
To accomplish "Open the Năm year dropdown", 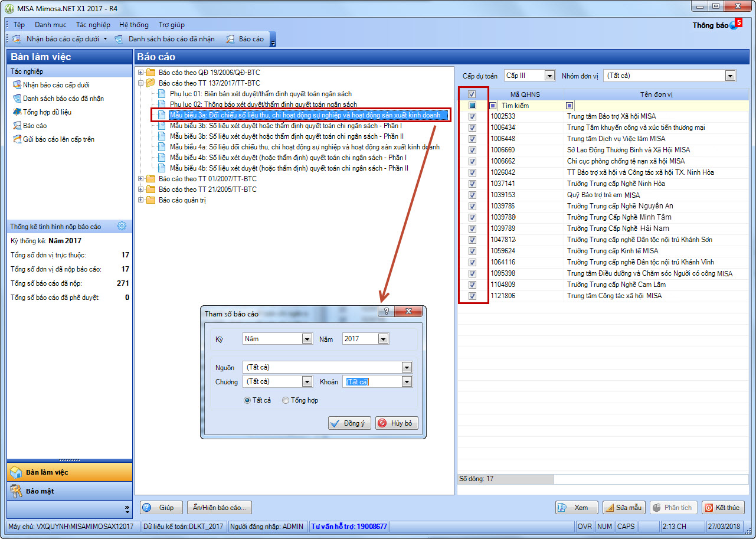I will (x=383, y=339).
